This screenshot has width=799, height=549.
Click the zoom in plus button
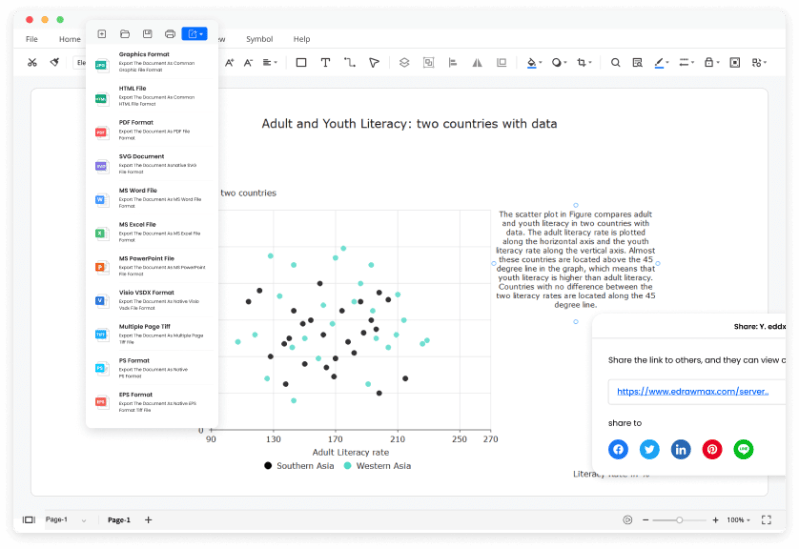click(715, 520)
